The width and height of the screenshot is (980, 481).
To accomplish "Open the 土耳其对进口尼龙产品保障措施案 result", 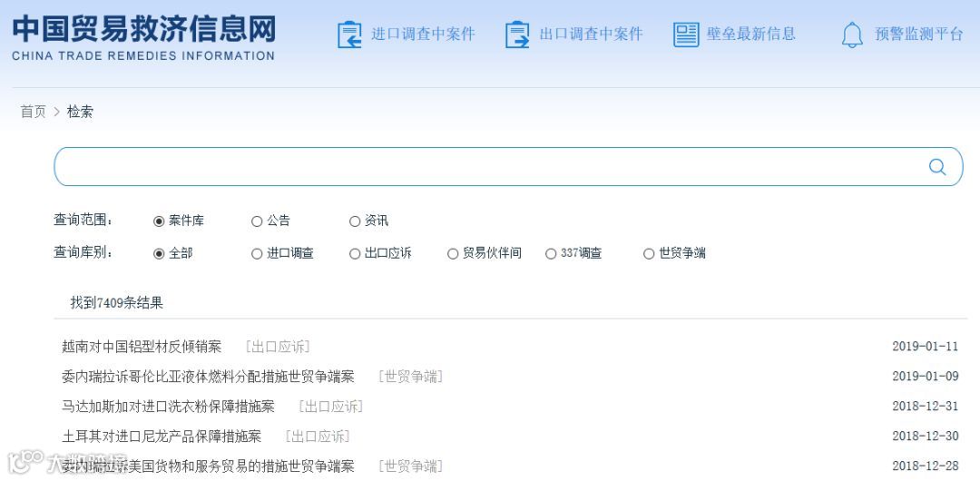I will pos(162,437).
